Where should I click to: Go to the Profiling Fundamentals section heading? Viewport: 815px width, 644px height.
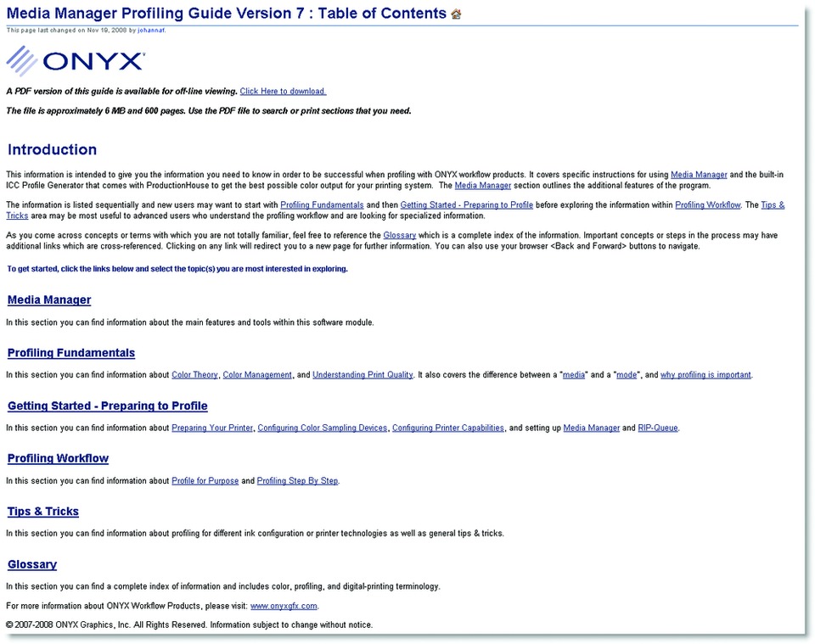tap(71, 353)
